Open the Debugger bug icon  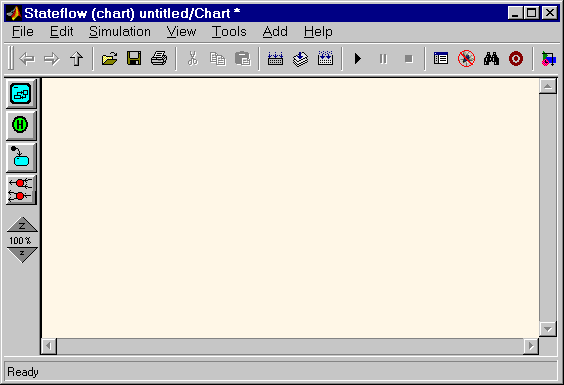tap(466, 58)
